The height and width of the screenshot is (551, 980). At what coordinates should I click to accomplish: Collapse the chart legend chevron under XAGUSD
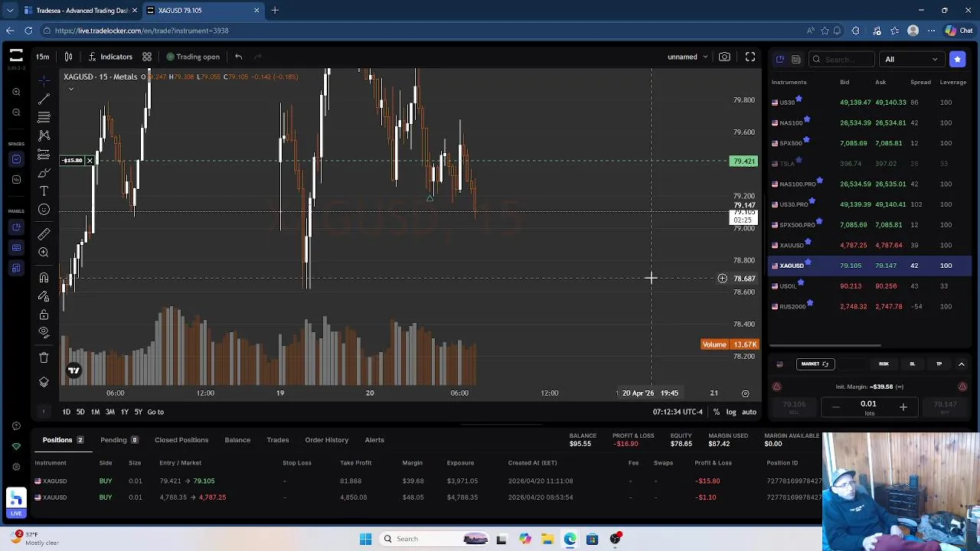(71, 89)
